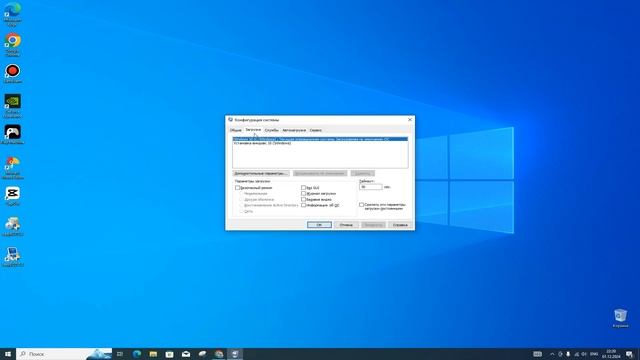Open the Google Chrome desktop shortcut
The height and width of the screenshot is (360, 640).
click(x=13, y=44)
